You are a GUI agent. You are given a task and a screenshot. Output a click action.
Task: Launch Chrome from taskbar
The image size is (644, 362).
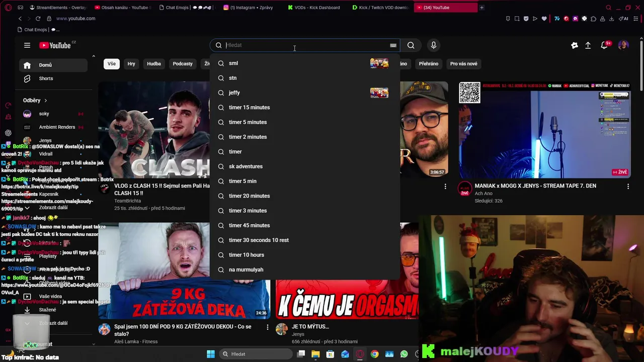pyautogui.click(x=374, y=354)
